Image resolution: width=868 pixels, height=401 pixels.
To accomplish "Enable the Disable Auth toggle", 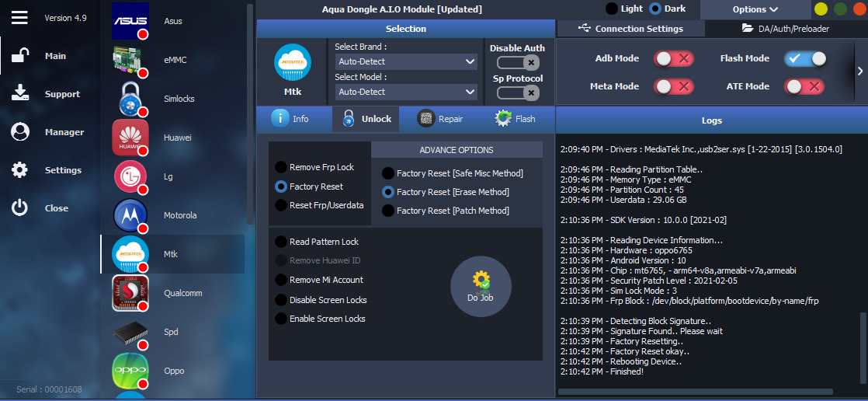I will pos(517,62).
